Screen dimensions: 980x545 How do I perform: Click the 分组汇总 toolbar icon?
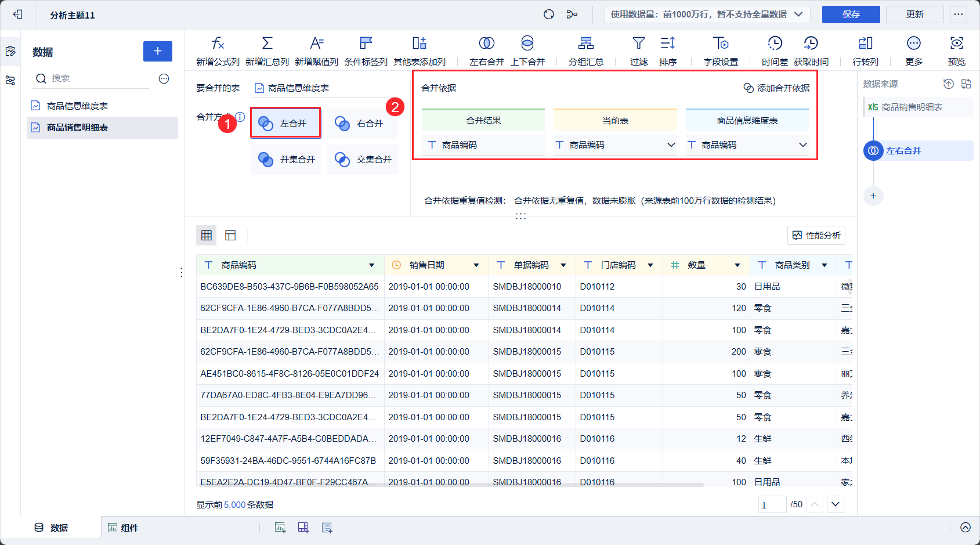(585, 44)
